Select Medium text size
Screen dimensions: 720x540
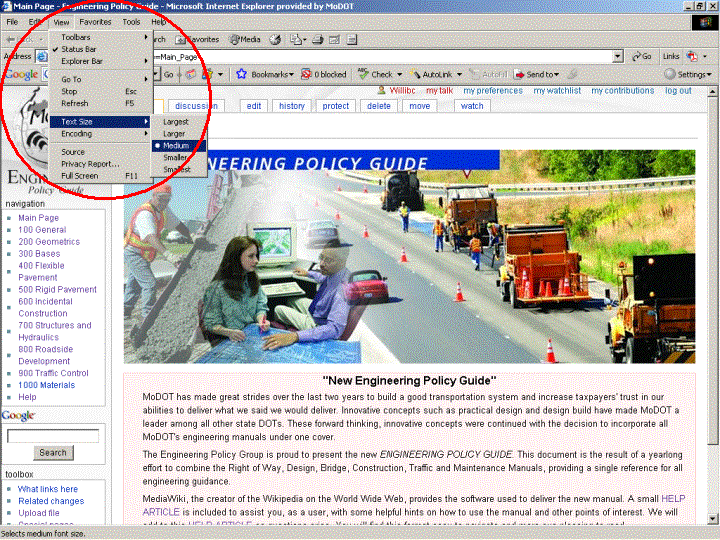tap(179, 146)
